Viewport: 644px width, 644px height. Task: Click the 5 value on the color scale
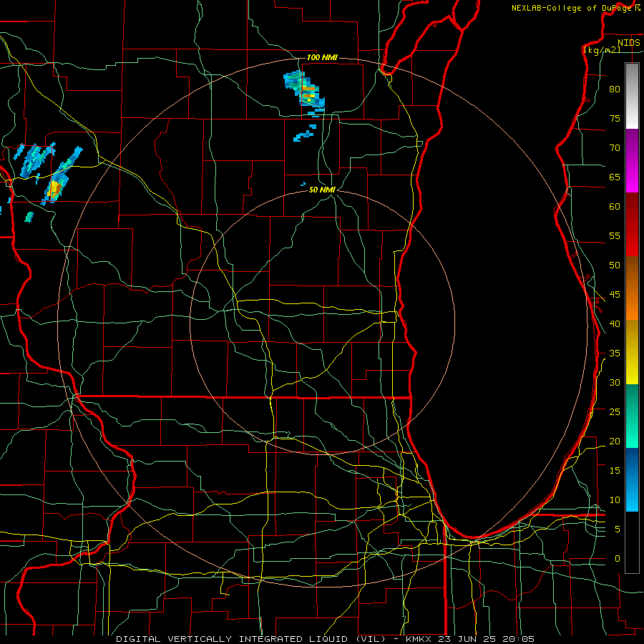click(x=618, y=530)
